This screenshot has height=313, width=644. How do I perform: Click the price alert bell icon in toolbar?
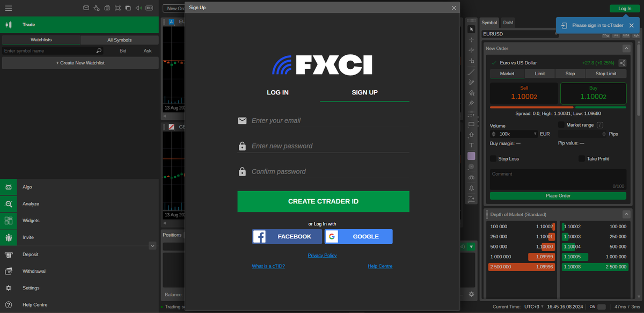[x=471, y=188]
